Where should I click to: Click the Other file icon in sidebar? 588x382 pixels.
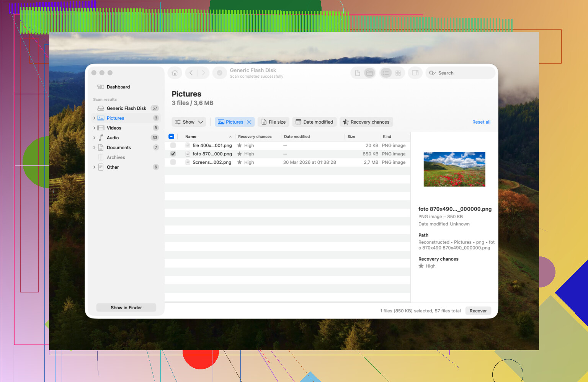click(101, 167)
